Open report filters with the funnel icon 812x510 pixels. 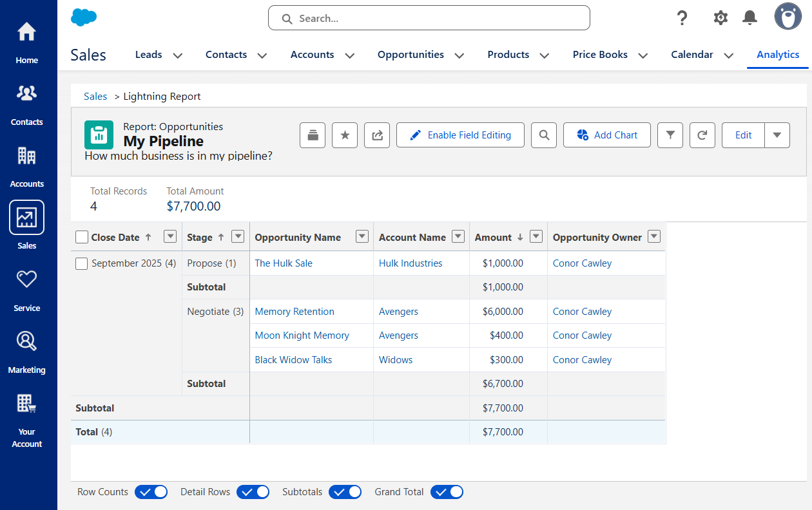tap(670, 135)
